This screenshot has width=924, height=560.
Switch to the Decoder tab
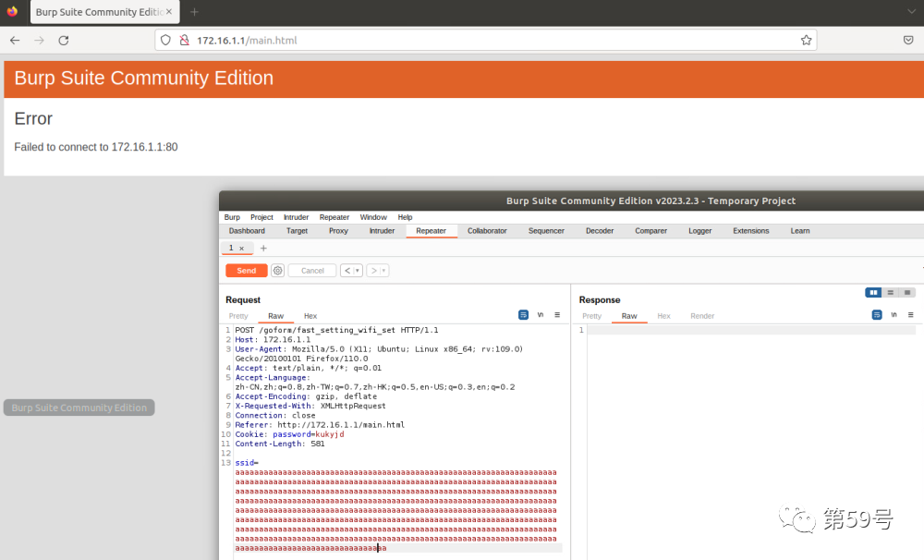[x=600, y=231]
